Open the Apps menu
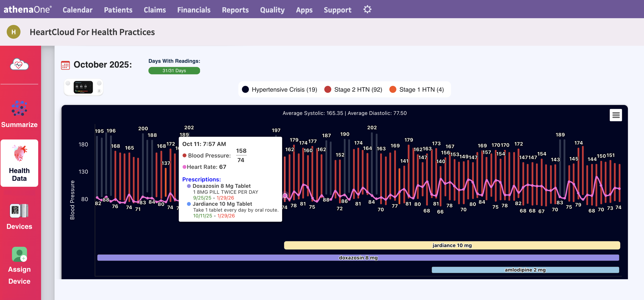 click(x=304, y=10)
